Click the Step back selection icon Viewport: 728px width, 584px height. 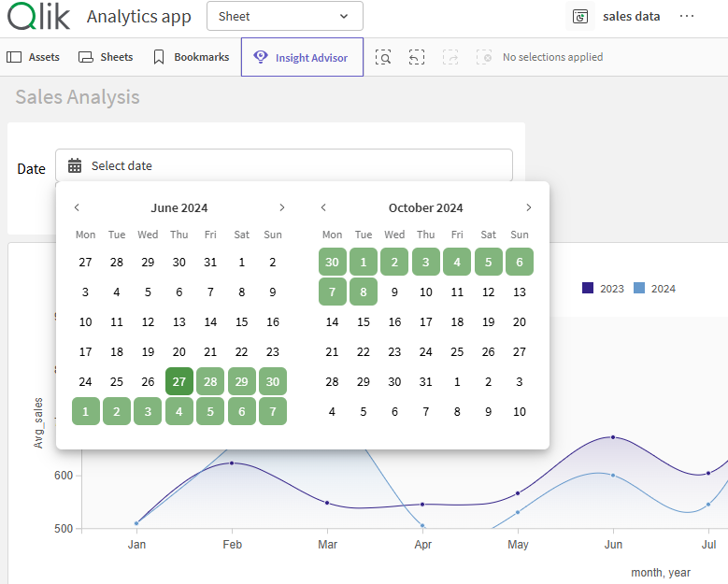point(417,57)
